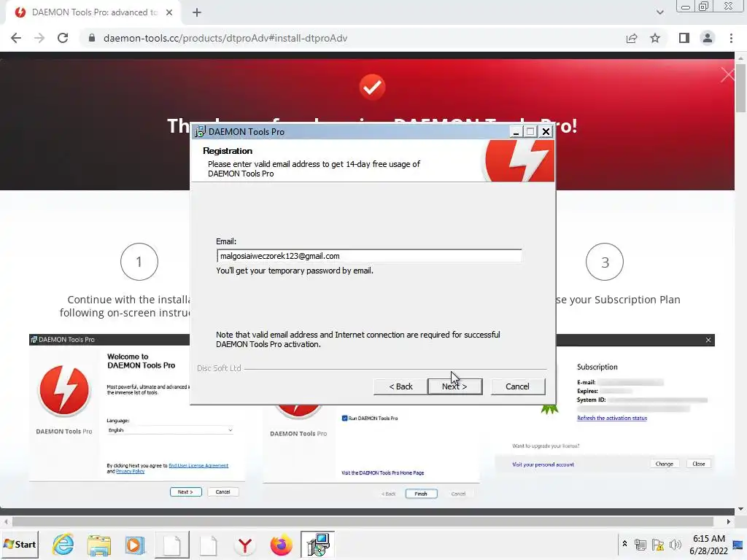
Task: Go back to the previous browser page
Action: [16, 38]
